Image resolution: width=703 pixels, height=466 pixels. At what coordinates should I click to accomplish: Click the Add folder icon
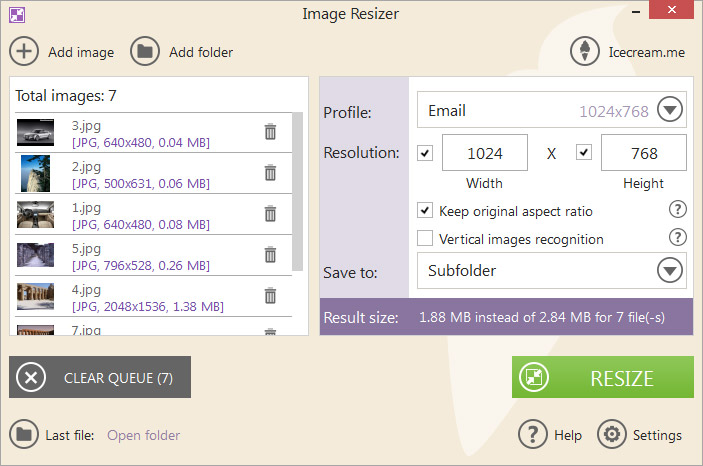tap(145, 52)
